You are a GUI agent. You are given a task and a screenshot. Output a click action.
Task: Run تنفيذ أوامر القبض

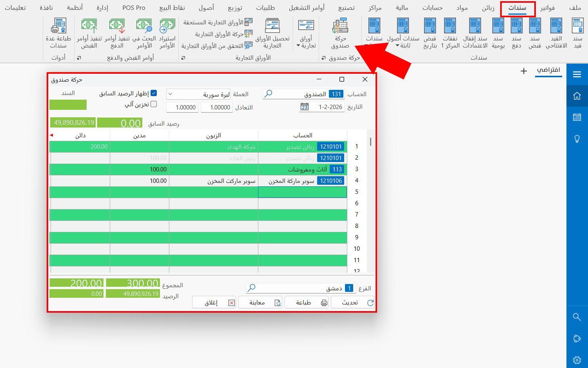point(89,33)
